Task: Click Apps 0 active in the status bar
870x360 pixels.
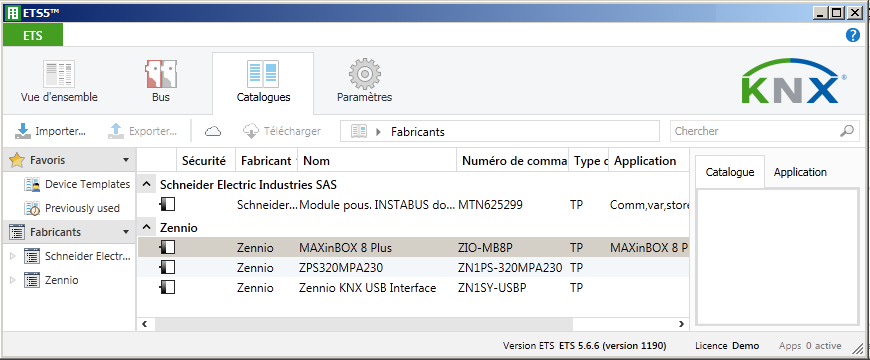Action: (x=810, y=346)
